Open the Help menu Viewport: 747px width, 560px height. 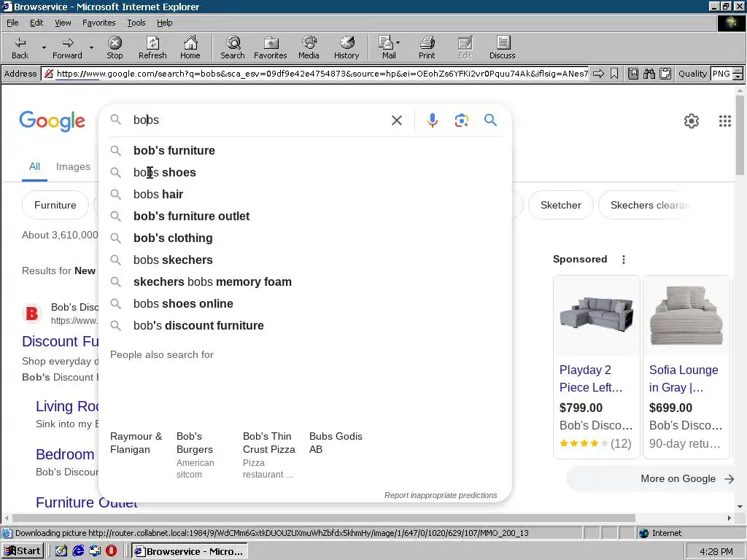[164, 23]
